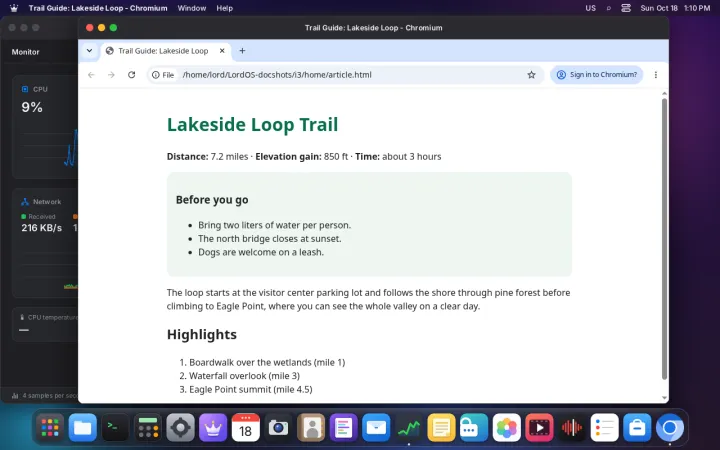Click the Highlights heading

pyautogui.click(x=202, y=334)
